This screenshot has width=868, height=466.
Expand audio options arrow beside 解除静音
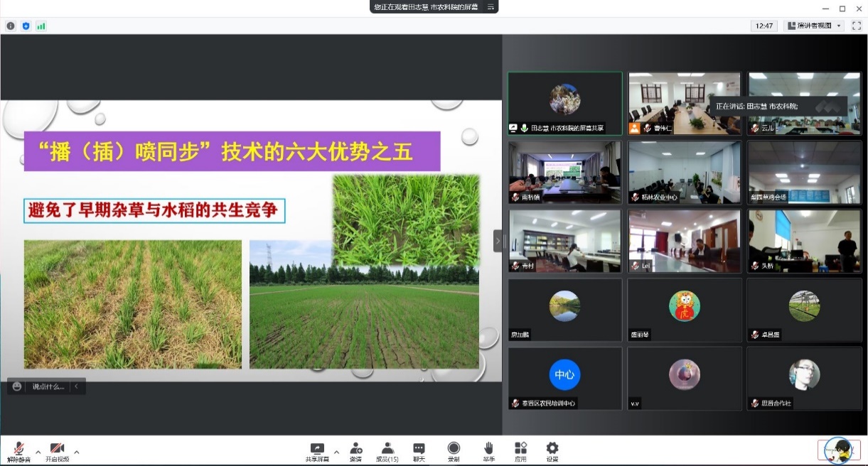click(x=38, y=452)
